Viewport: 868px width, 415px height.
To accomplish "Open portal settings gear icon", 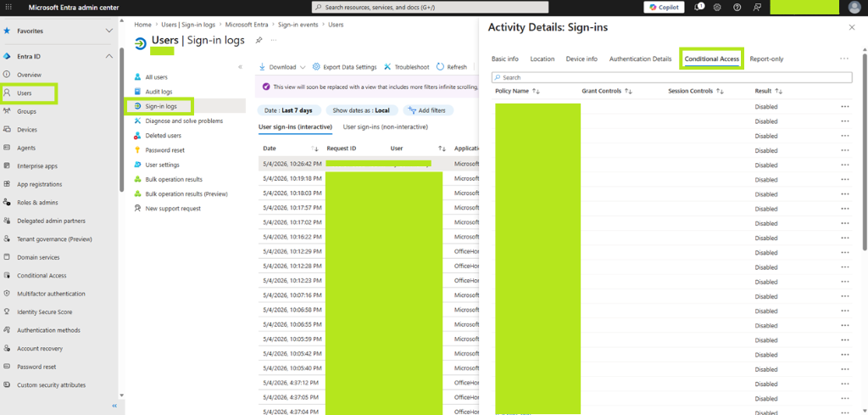I will click(717, 7).
